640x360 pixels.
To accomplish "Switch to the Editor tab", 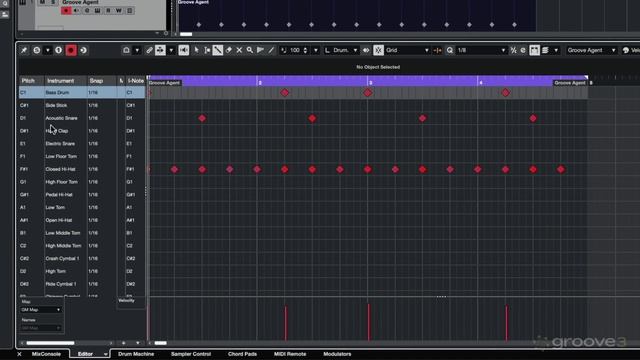I will (x=85, y=354).
